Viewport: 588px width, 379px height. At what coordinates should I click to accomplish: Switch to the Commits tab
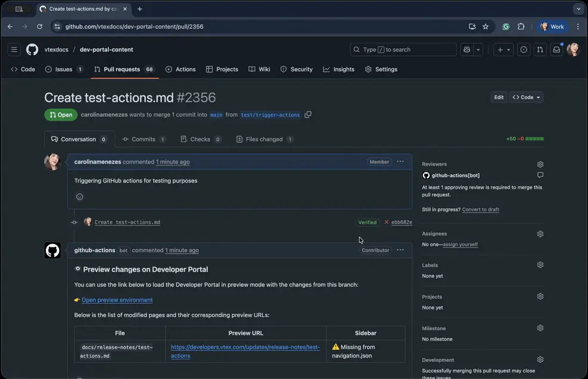(x=144, y=139)
